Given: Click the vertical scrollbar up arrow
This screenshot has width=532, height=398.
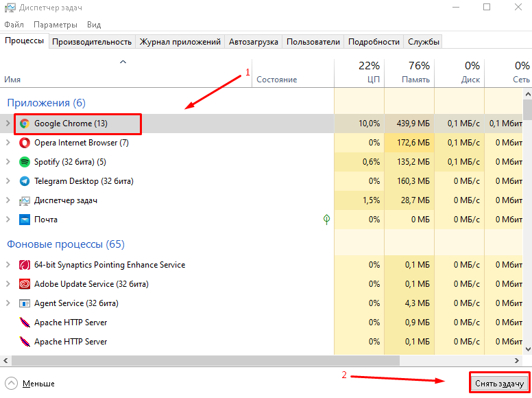Looking at the screenshot, I should (x=528, y=94).
